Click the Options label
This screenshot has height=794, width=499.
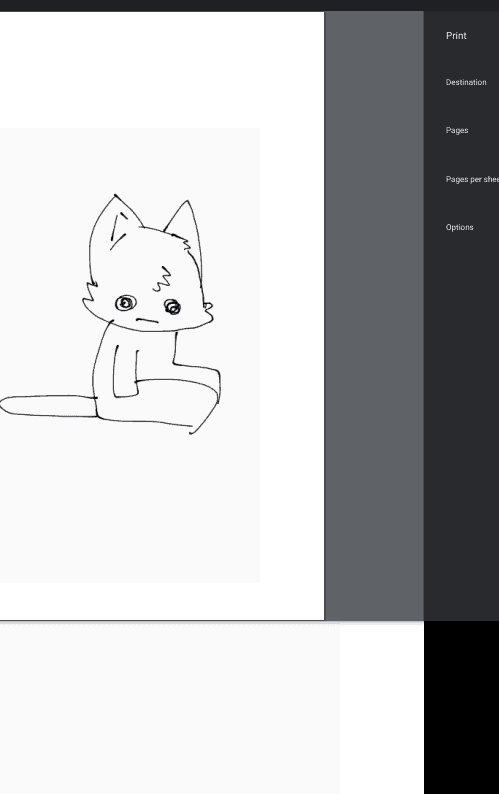click(x=459, y=227)
